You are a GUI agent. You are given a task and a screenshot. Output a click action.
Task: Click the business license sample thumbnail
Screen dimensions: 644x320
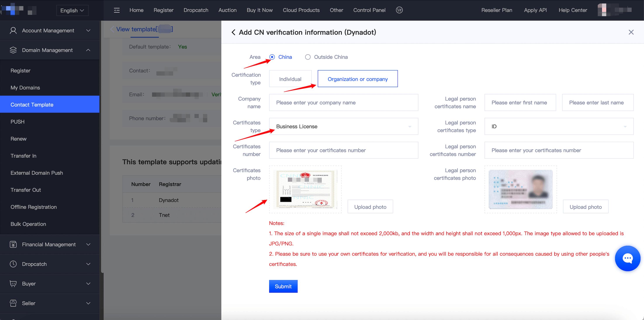pos(305,189)
